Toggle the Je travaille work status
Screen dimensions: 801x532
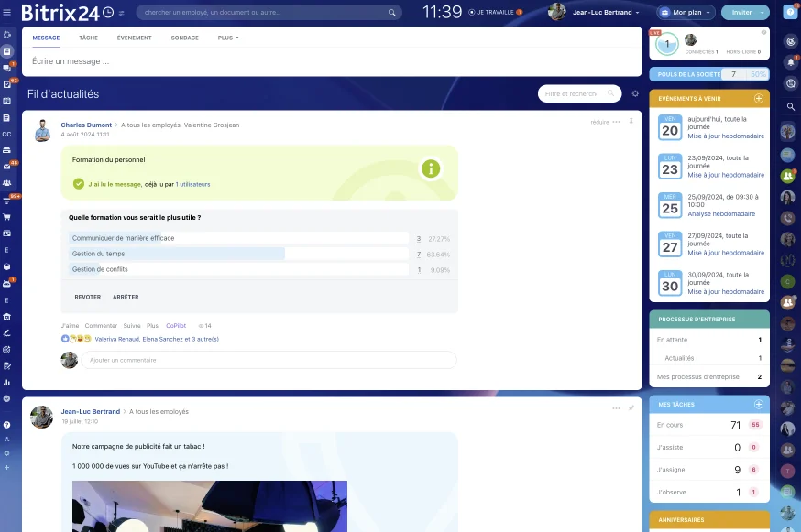coord(494,13)
